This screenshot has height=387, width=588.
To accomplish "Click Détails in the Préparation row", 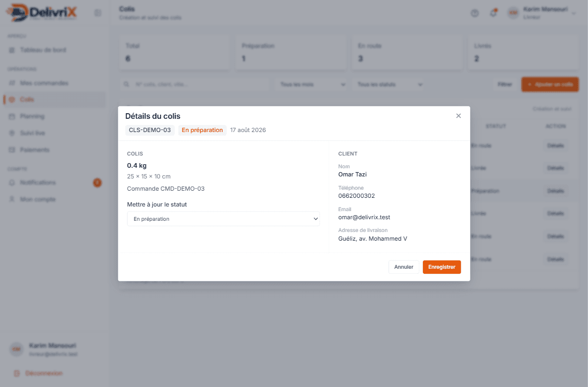I will pyautogui.click(x=555, y=191).
